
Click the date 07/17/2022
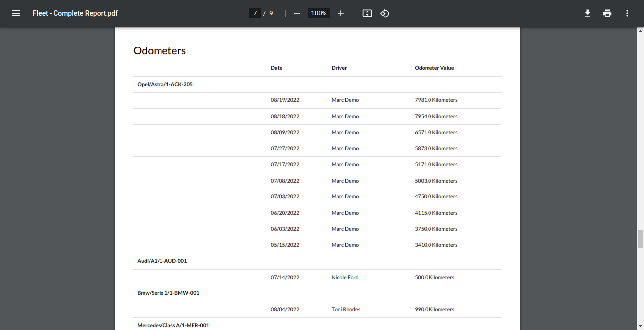[x=285, y=164]
